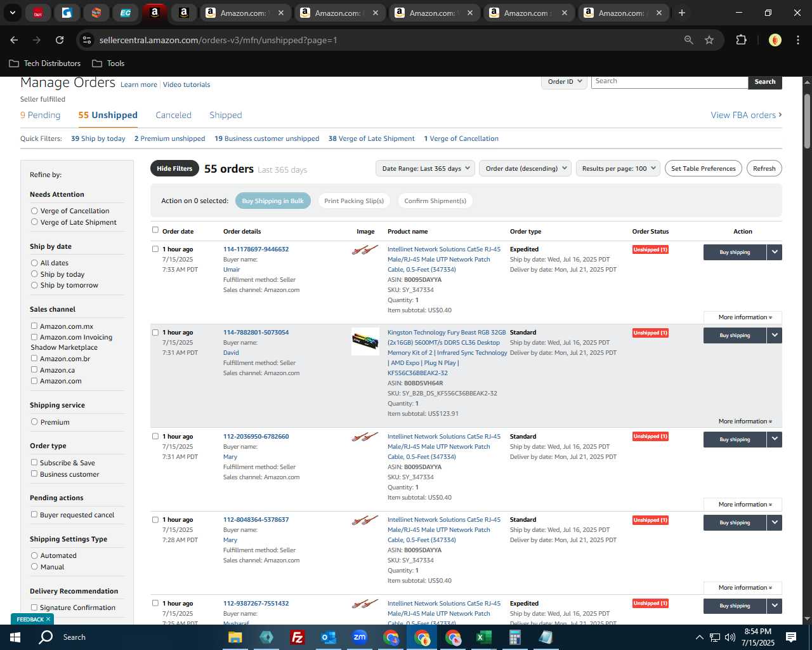
Task: Switch to the Canceled orders tab
Action: pos(173,115)
